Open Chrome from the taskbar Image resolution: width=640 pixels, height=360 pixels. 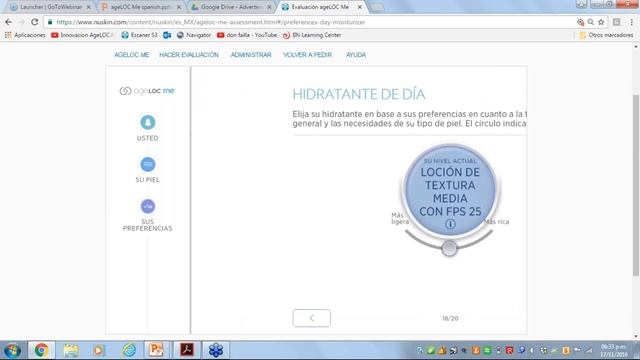(x=41, y=350)
